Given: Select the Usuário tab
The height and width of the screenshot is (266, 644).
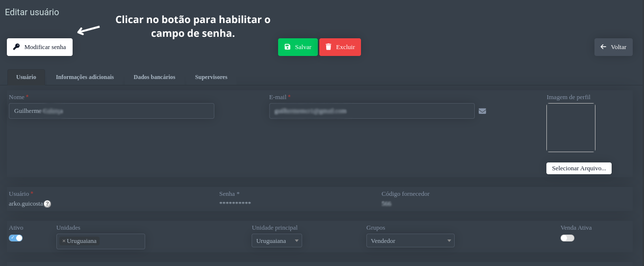Looking at the screenshot, I should click(x=26, y=77).
